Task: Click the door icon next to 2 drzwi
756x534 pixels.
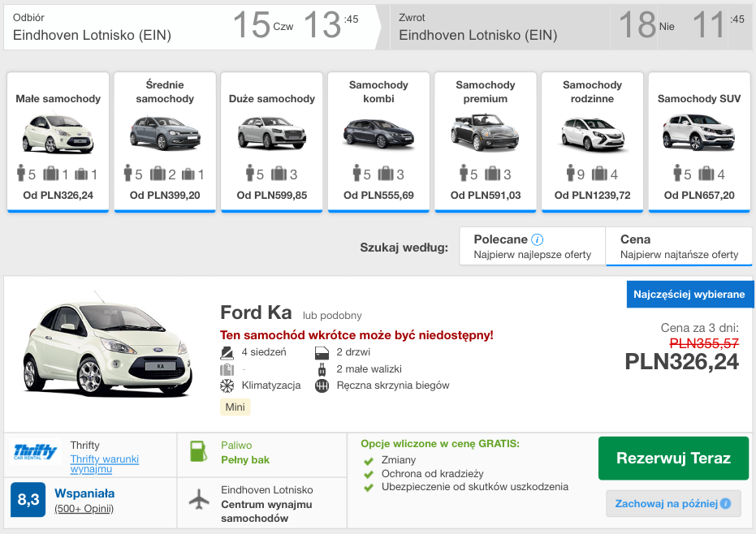Action: [320, 352]
